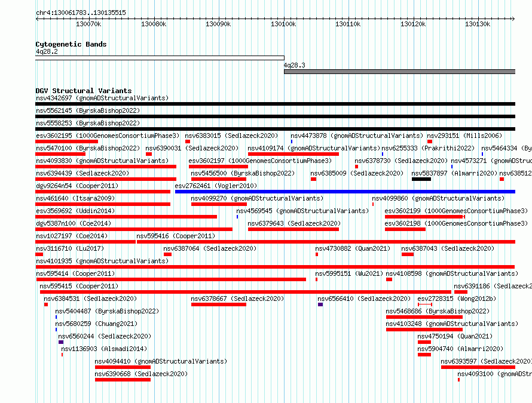
Task: Click nsv5404487 ByrskaBishop2022 label
Action: pos(107,312)
